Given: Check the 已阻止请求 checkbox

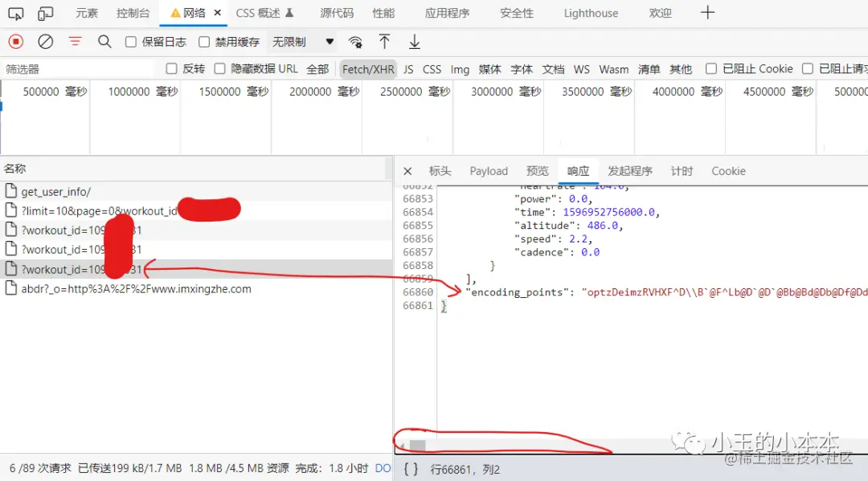Looking at the screenshot, I should (808, 68).
